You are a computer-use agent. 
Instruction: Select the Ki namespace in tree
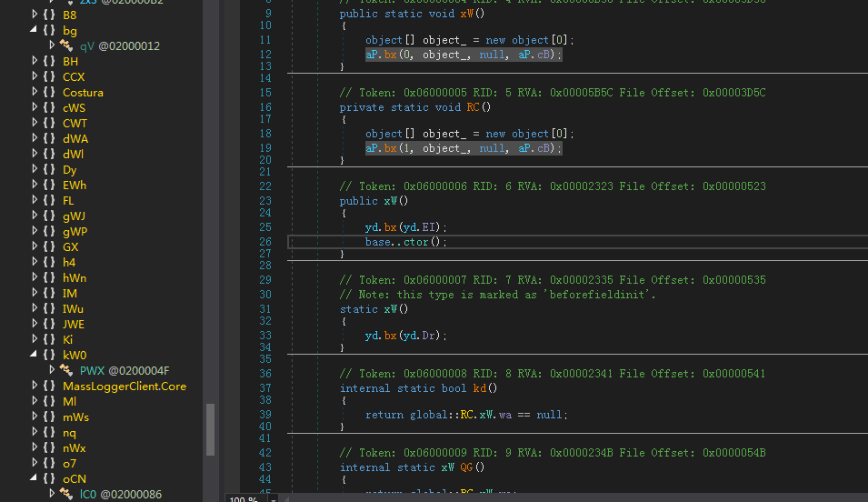coord(67,340)
